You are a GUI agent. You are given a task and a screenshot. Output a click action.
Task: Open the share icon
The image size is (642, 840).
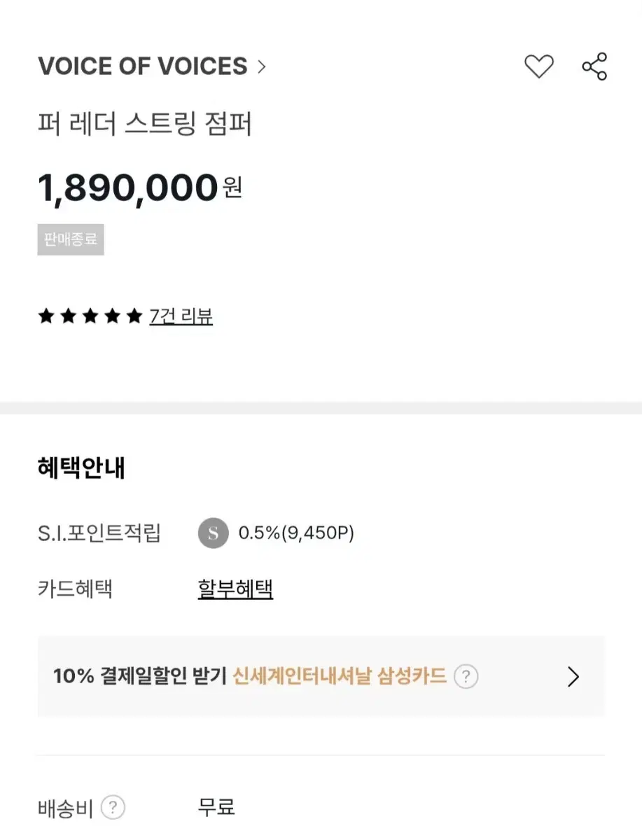pos(594,66)
